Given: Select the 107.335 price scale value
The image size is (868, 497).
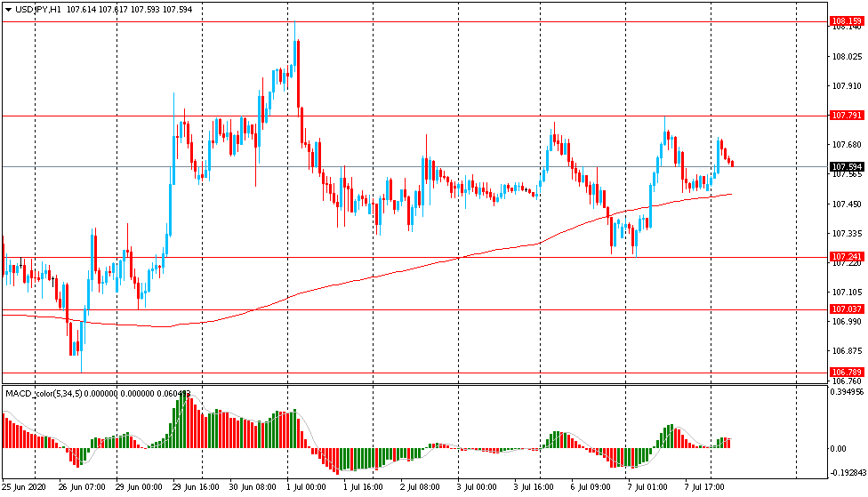Looking at the screenshot, I should pyautogui.click(x=847, y=234).
